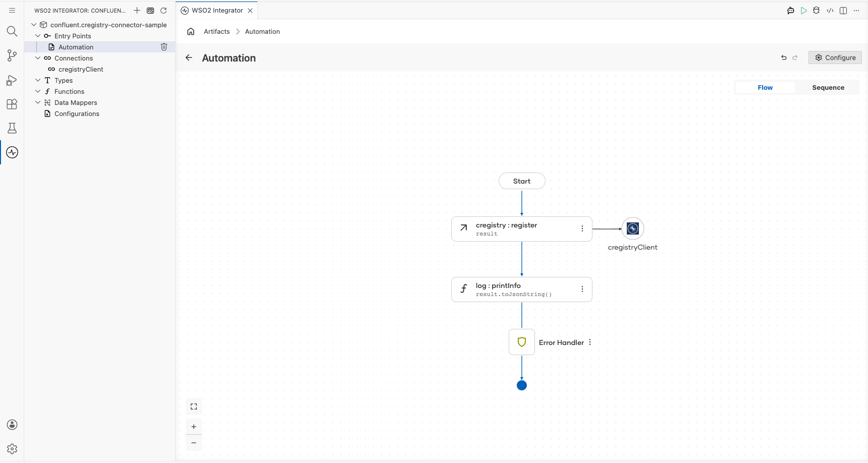
Task: Open the hamburger menu icon
Action: point(12,10)
